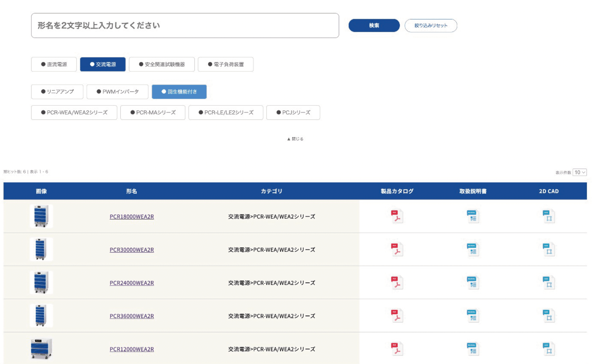Image resolution: width=592 pixels, height=364 pixels.
Task: Open the PDF catalog for PCR18000WEA2R
Action: pyautogui.click(x=397, y=216)
